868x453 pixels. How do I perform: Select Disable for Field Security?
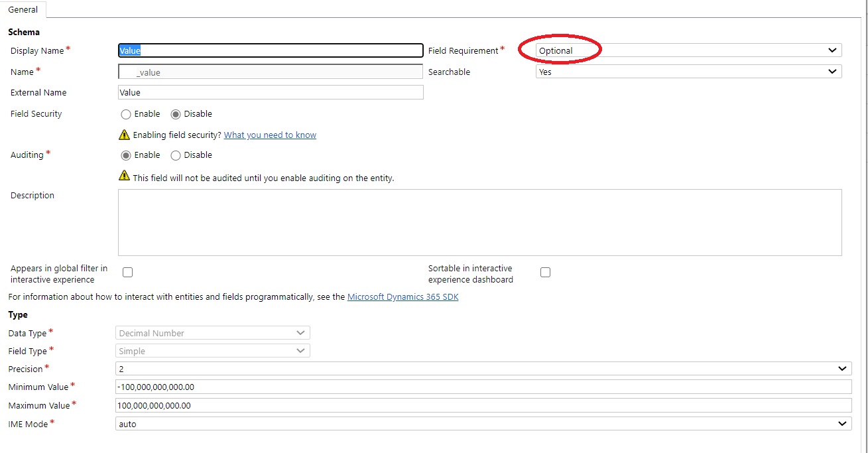(x=176, y=114)
